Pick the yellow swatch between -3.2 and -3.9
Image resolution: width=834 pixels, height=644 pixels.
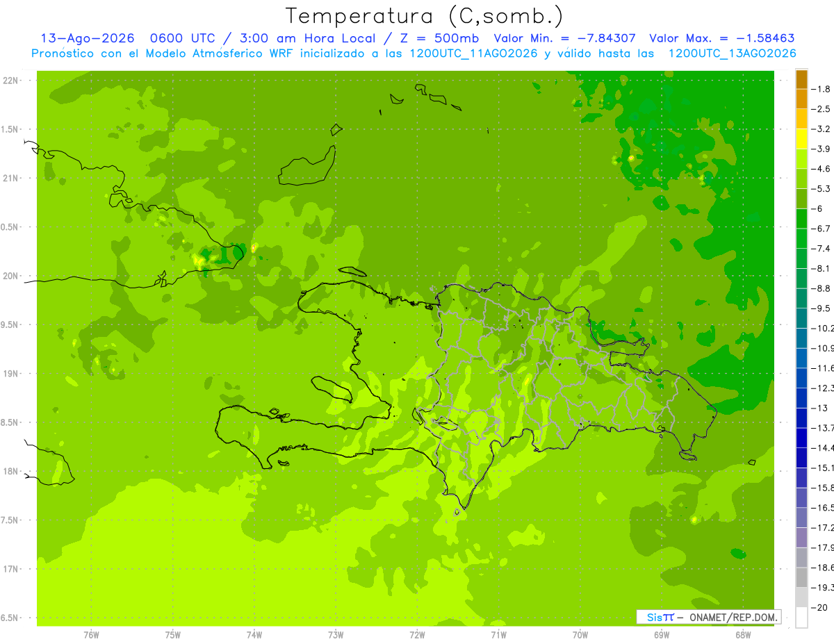(x=801, y=139)
